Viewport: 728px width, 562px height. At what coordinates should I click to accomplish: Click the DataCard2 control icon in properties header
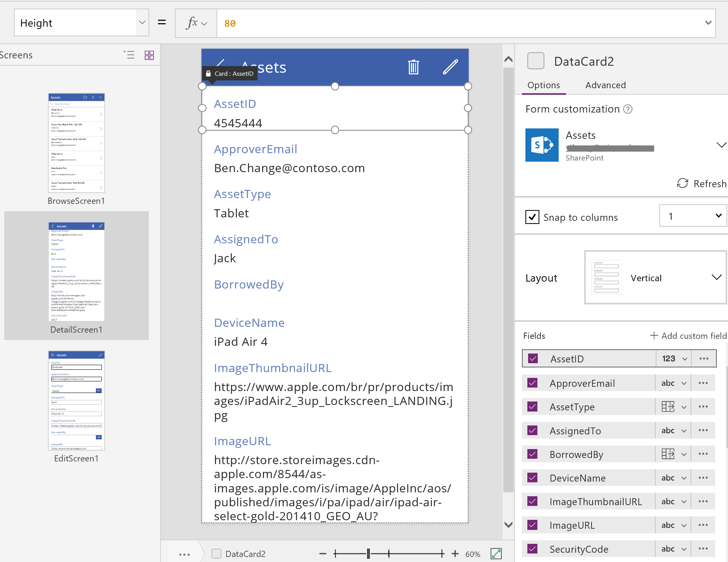[536, 61]
